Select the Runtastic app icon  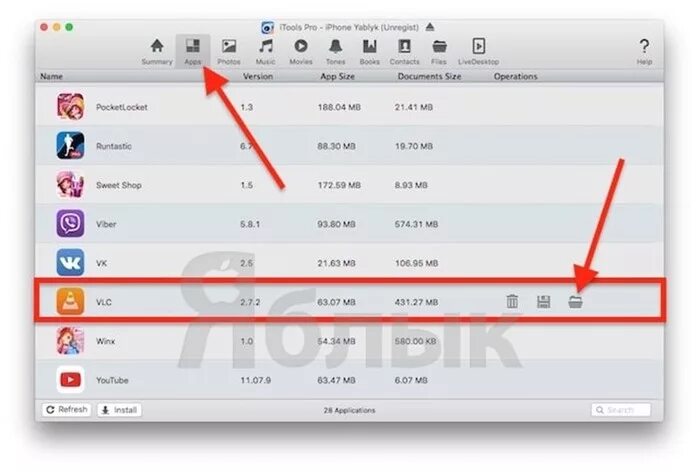[70, 146]
